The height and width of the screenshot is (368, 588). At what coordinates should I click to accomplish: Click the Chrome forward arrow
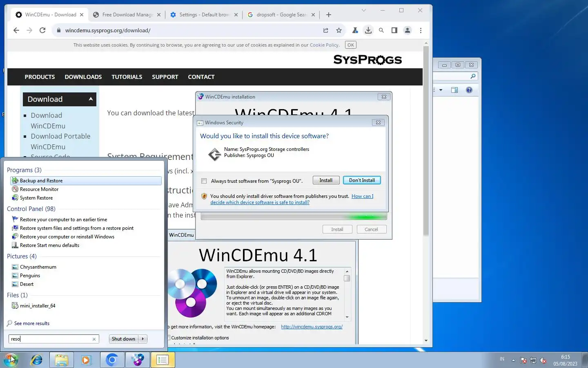29,30
